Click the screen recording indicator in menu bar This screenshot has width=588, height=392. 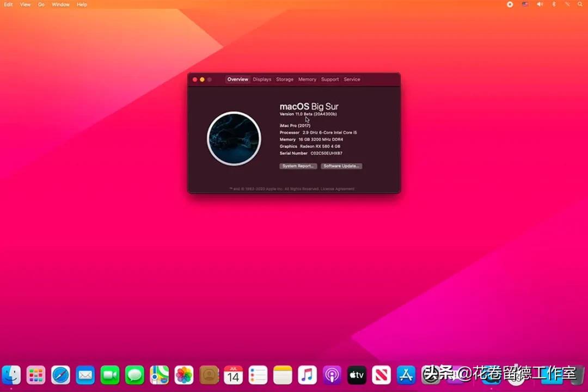[x=510, y=4]
